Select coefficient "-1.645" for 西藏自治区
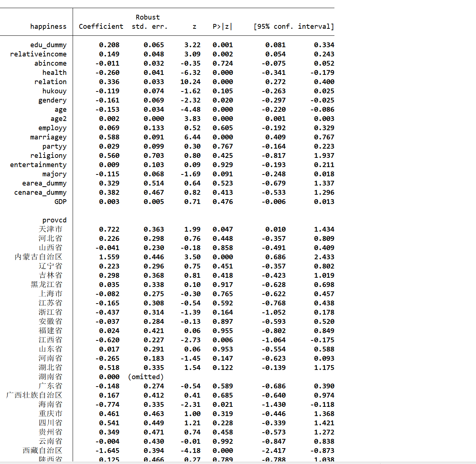 click(107, 451)
